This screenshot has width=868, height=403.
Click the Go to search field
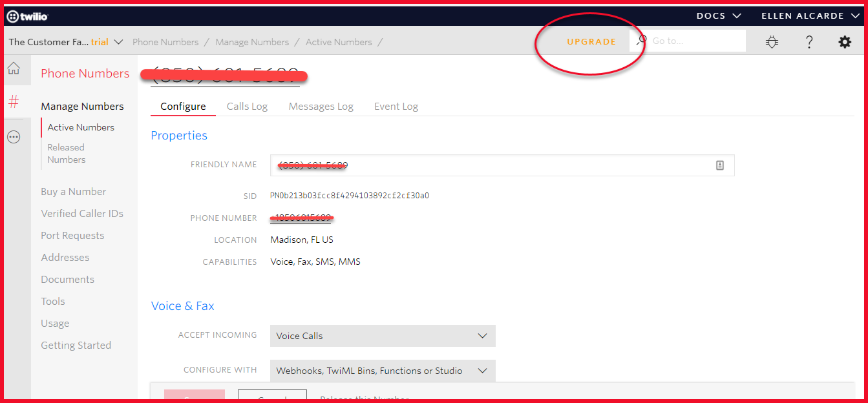coord(688,41)
